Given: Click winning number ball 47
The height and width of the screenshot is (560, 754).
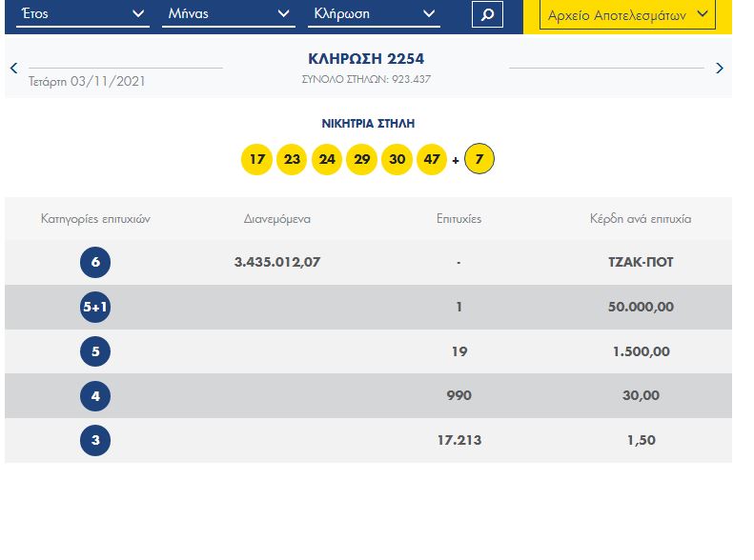Looking at the screenshot, I should click(432, 159).
